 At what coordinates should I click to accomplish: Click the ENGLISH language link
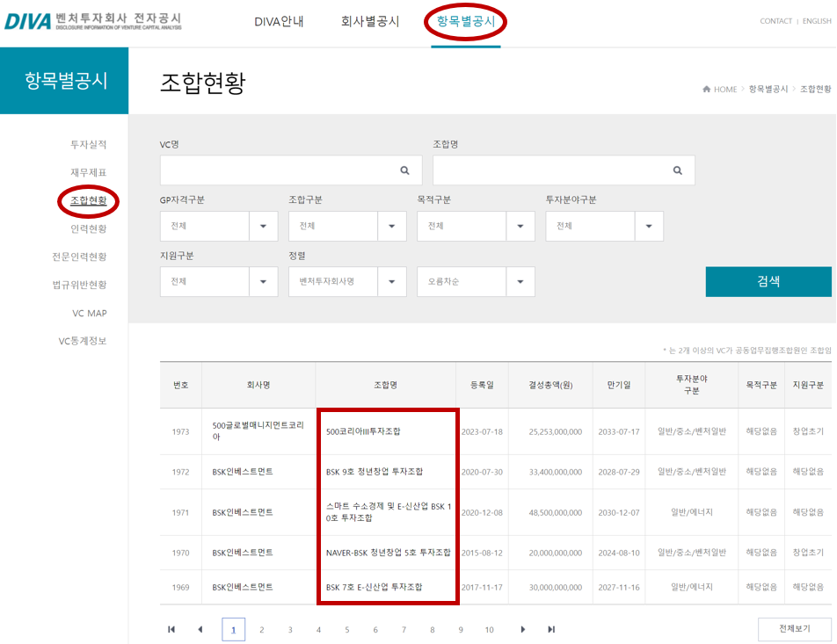817,21
